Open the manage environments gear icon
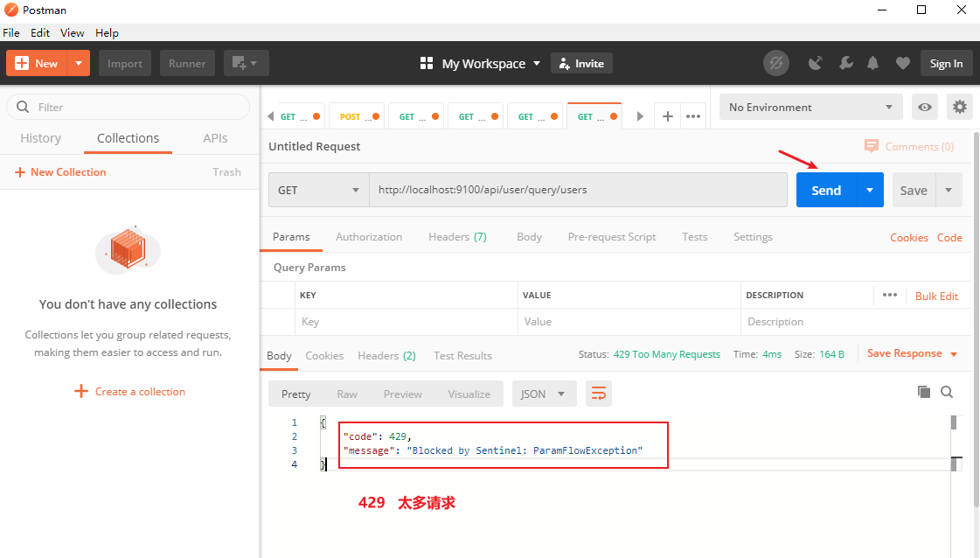This screenshot has height=558, width=980. pyautogui.click(x=959, y=107)
